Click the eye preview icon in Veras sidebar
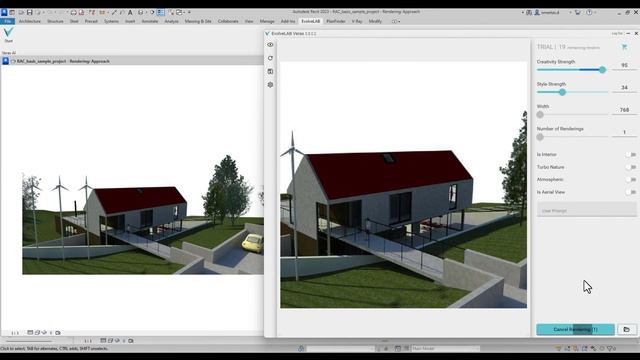Image resolution: width=640 pixels, height=360 pixels. pyautogui.click(x=270, y=44)
